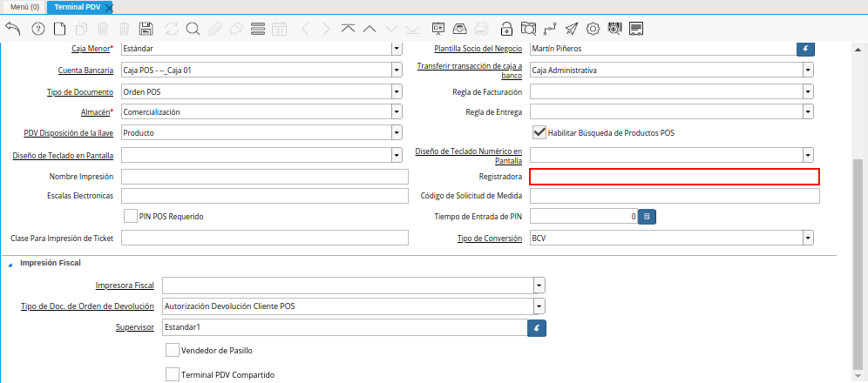The image size is (868, 383).
Task: Switch to the Menú (0) tab
Action: [25, 7]
